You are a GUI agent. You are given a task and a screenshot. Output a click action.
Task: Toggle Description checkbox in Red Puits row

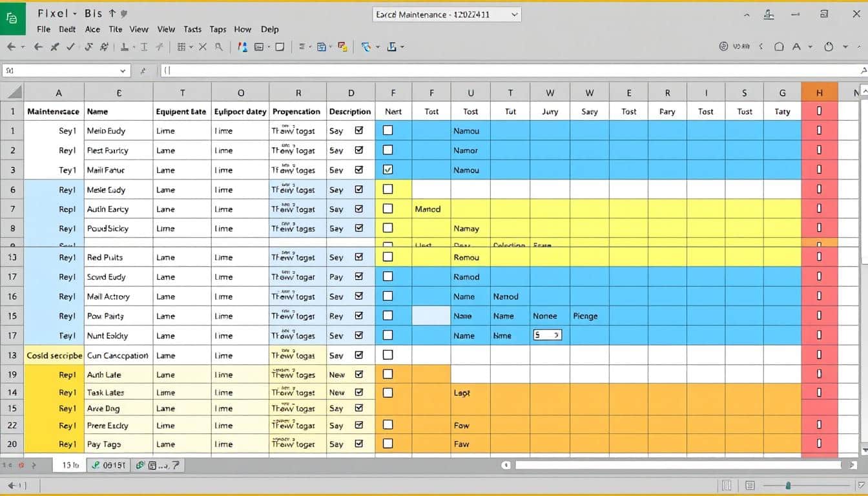click(359, 257)
